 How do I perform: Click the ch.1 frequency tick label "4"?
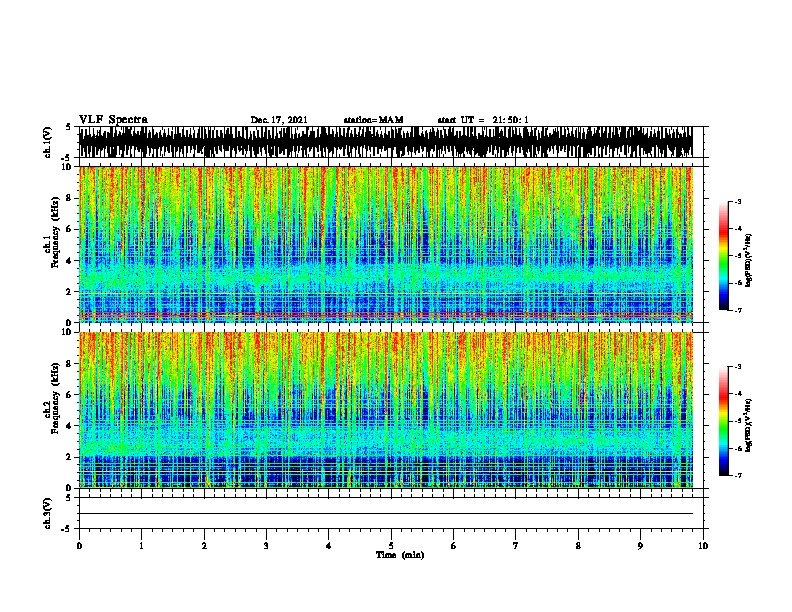(70, 261)
